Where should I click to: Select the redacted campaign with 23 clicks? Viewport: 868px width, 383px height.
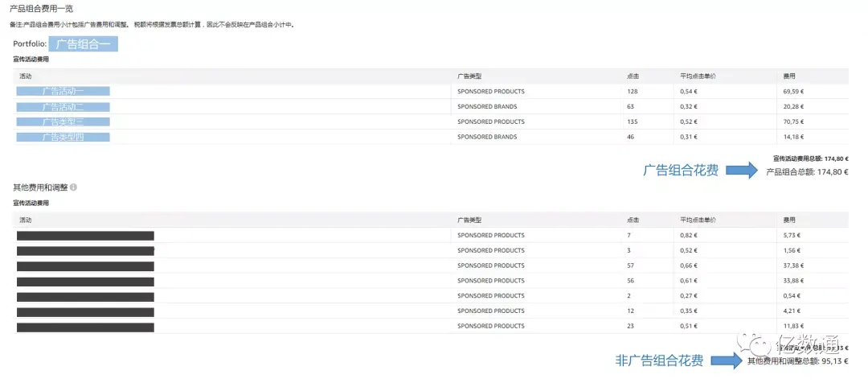(85, 327)
